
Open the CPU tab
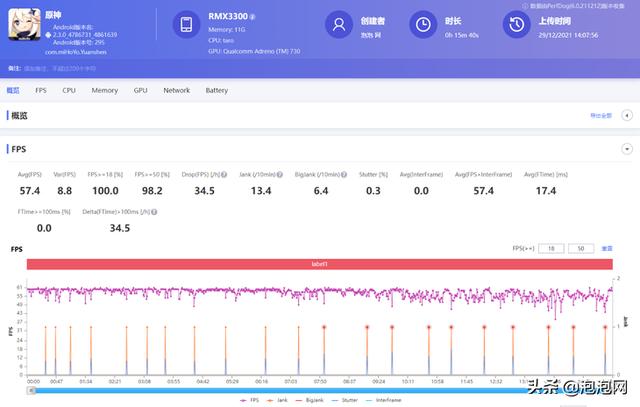click(x=69, y=90)
